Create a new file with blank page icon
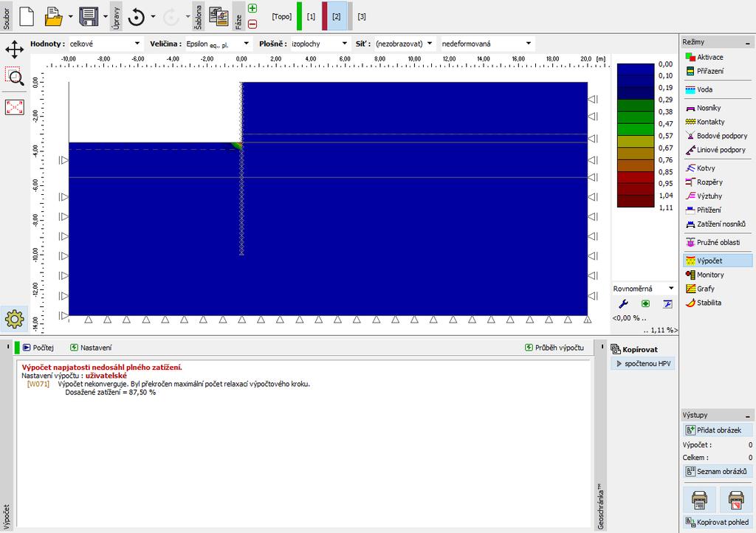Viewport: 756px width, 533px height. [27, 16]
